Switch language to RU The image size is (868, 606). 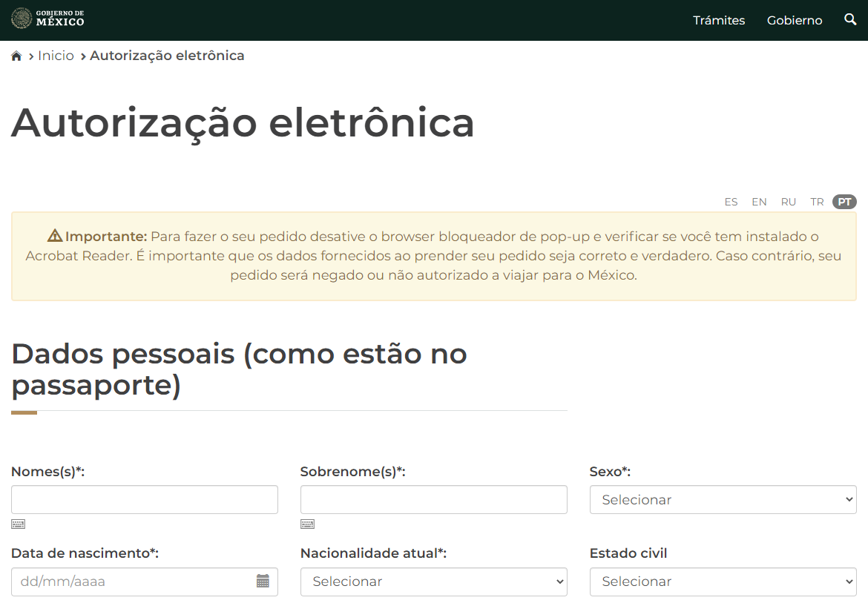tap(788, 202)
